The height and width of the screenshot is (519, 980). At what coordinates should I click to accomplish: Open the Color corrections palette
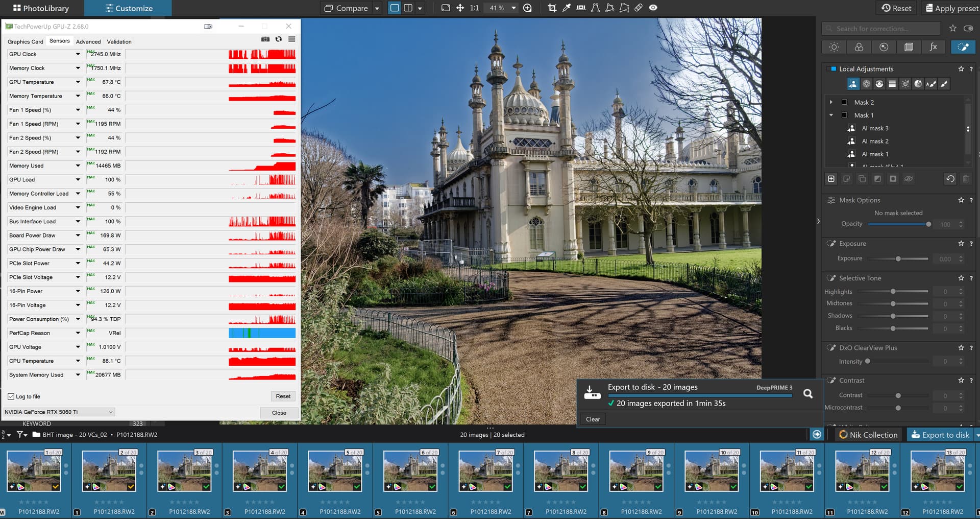(x=859, y=47)
